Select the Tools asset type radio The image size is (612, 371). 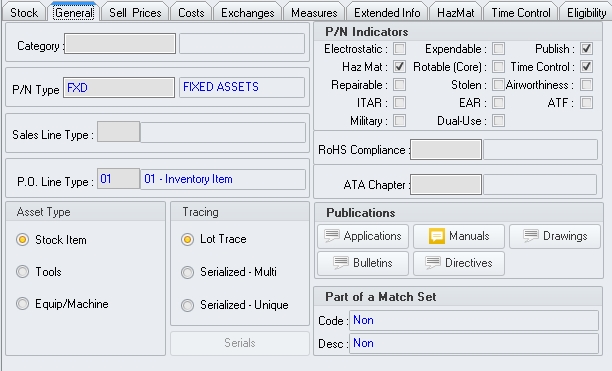coord(23,272)
